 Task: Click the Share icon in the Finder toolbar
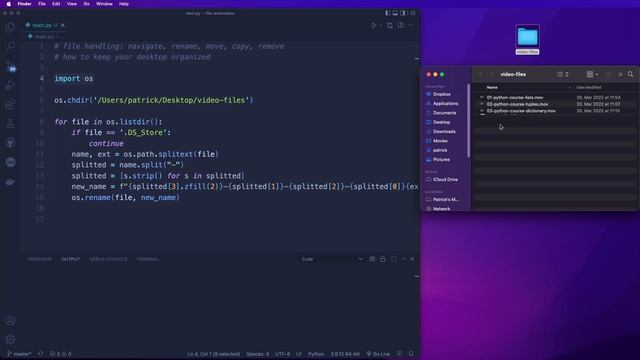click(609, 74)
